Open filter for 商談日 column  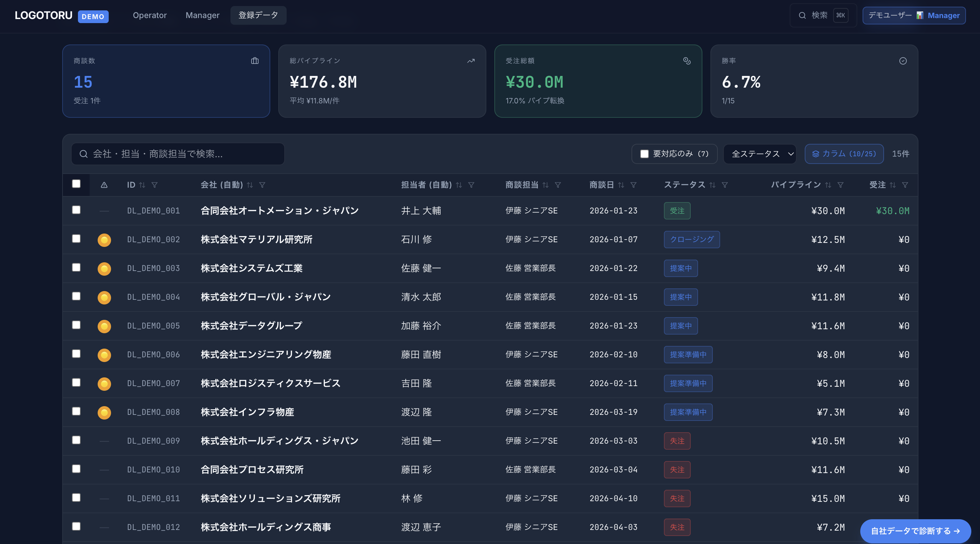pyautogui.click(x=633, y=185)
